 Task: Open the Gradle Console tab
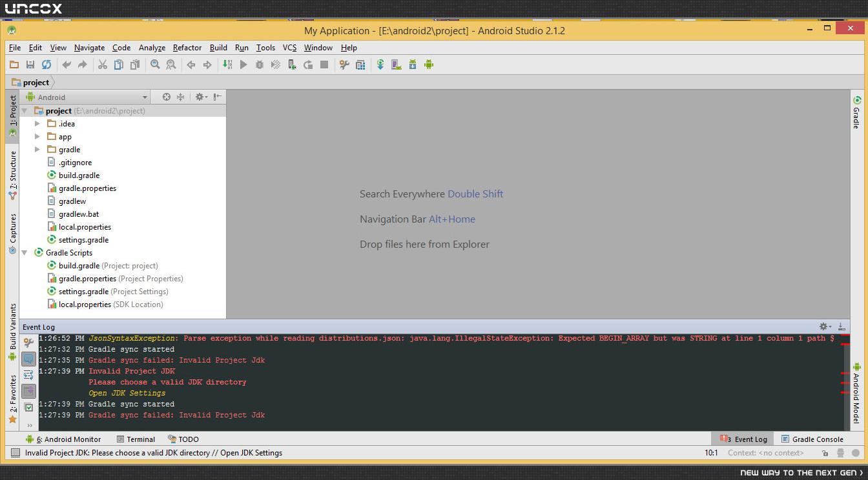click(x=812, y=439)
